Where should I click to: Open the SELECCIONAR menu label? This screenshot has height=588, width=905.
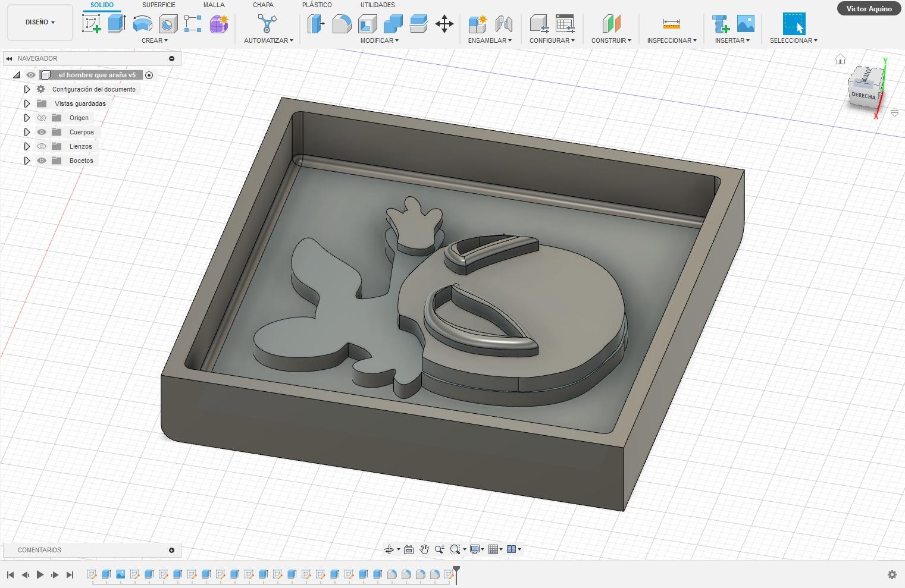[794, 40]
